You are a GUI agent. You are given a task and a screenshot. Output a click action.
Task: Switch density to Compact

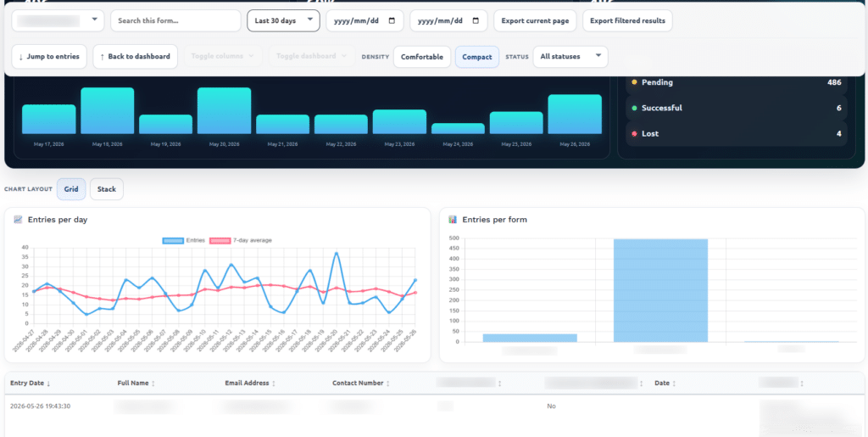coord(477,57)
